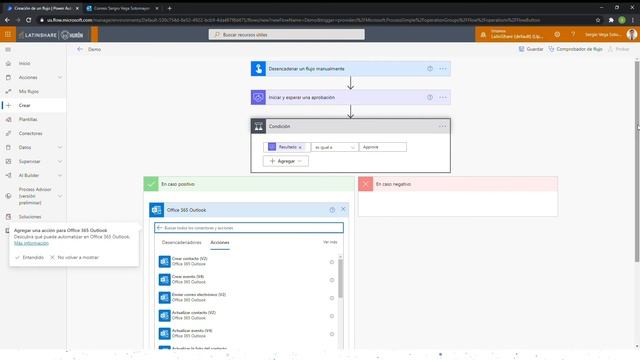This screenshot has width=640, height=360.
Task: Switch to the Correo browser tab
Action: (x=122, y=8)
